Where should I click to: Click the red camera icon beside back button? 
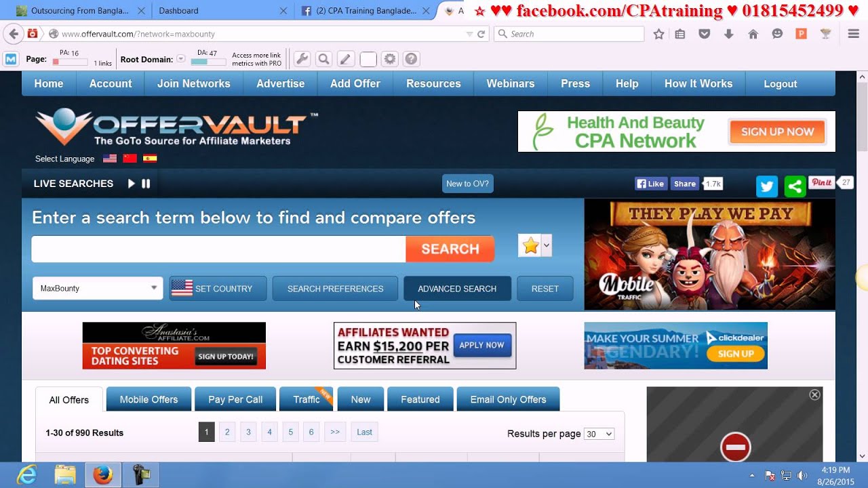click(32, 34)
